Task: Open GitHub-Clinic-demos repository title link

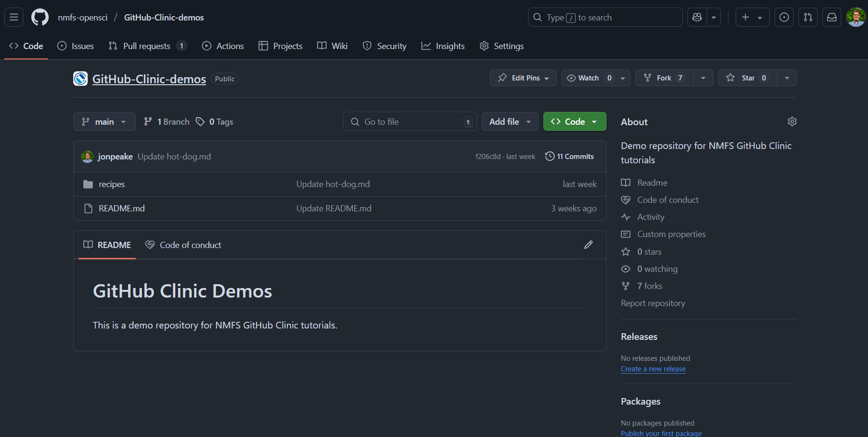Action: (149, 79)
